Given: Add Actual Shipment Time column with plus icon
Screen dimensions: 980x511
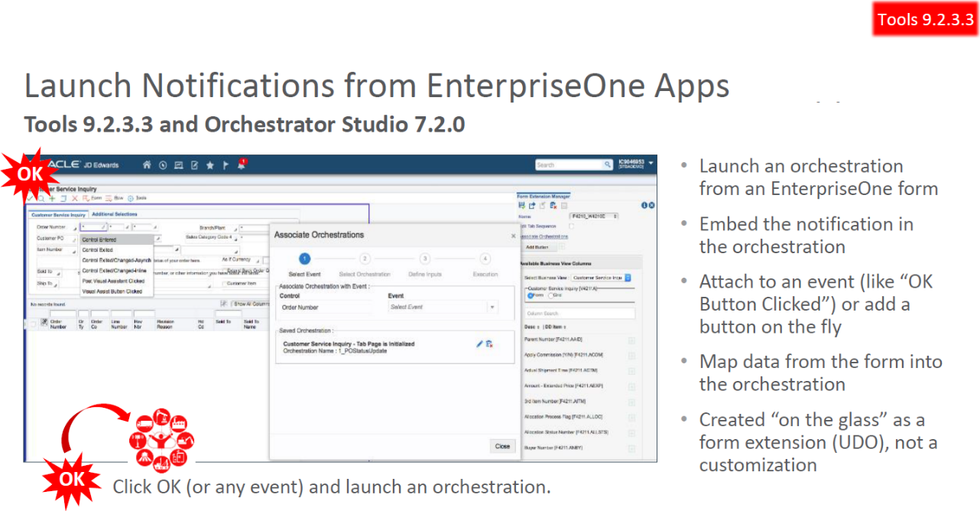Looking at the screenshot, I should pos(631,370).
